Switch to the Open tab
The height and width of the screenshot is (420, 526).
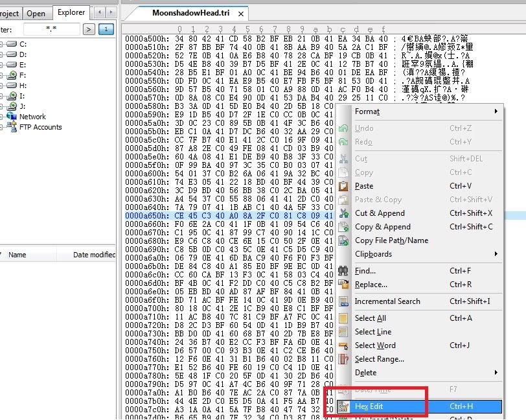click(x=36, y=13)
